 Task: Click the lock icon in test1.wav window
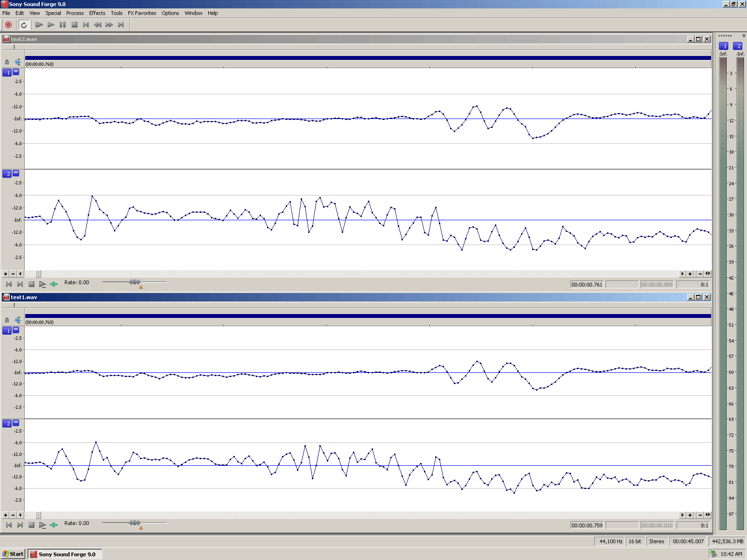(x=7, y=320)
